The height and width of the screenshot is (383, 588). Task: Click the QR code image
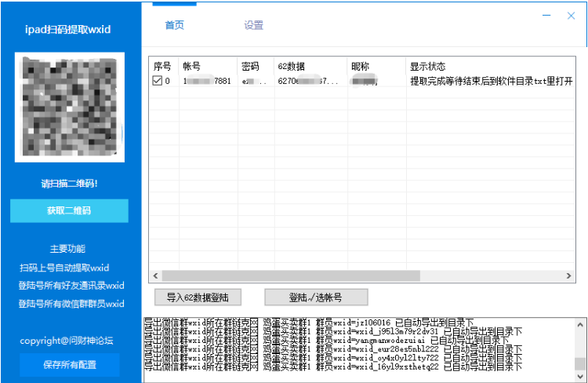point(70,108)
